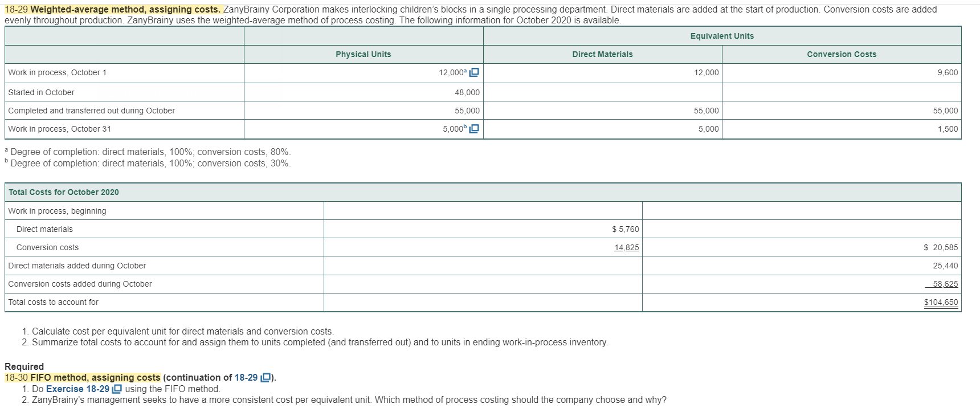980x420 pixels.
Task: Click the Work in process, October 1 row label
Action: coord(57,72)
